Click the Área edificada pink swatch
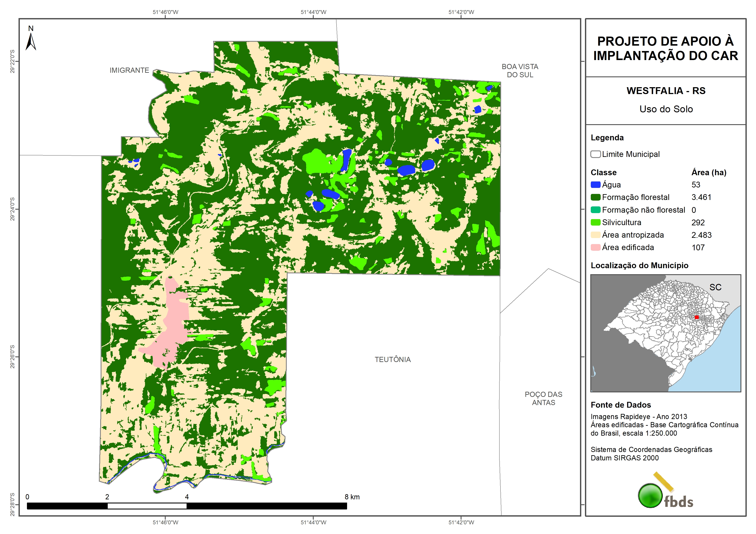 pos(595,248)
